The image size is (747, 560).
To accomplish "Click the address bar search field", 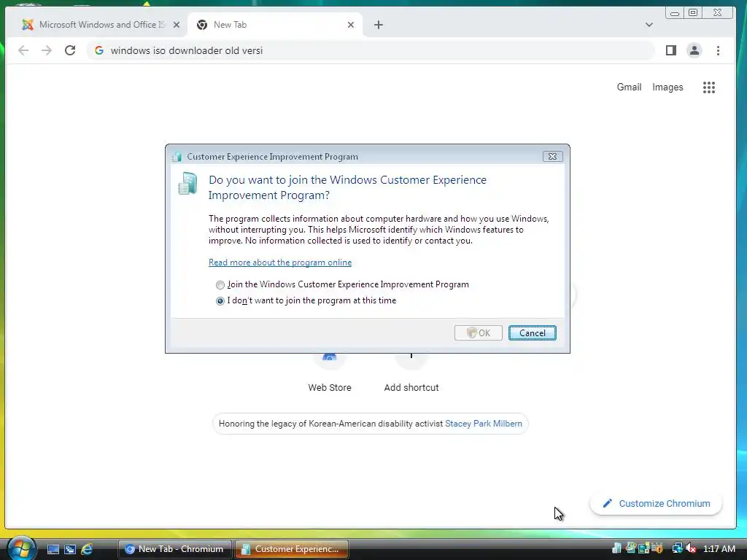I will click(x=370, y=50).
